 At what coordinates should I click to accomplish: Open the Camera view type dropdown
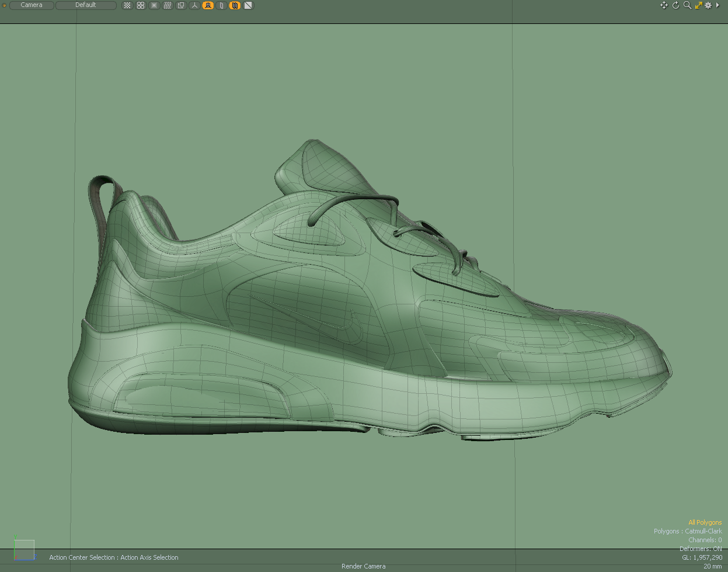[32, 5]
